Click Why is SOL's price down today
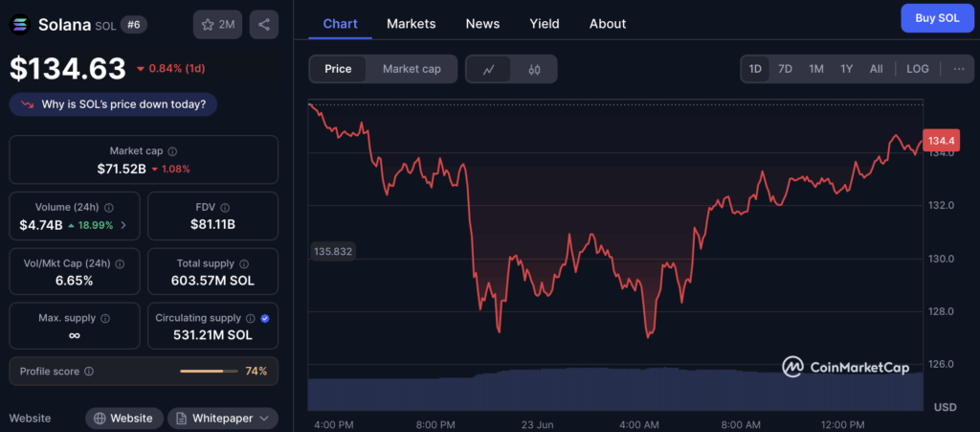The image size is (980, 432). 113,104
